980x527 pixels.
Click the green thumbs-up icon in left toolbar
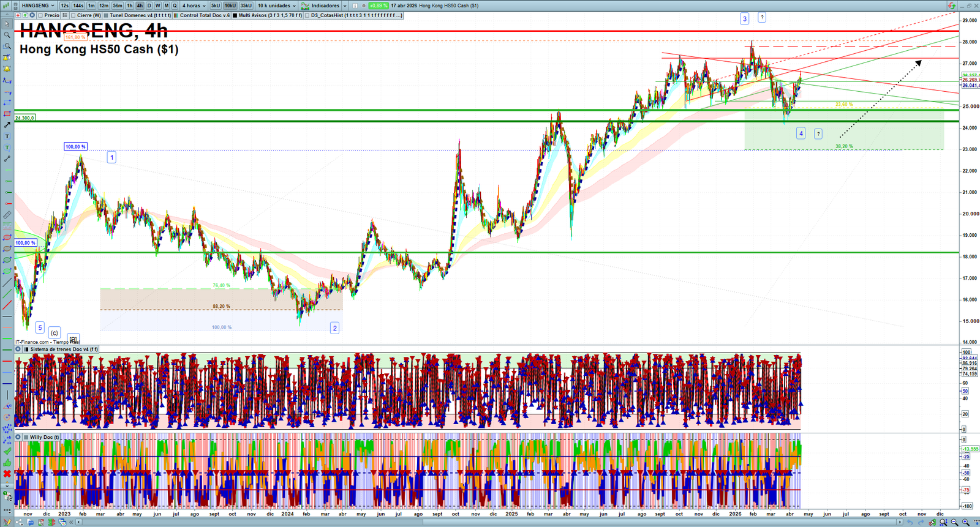coord(7,462)
